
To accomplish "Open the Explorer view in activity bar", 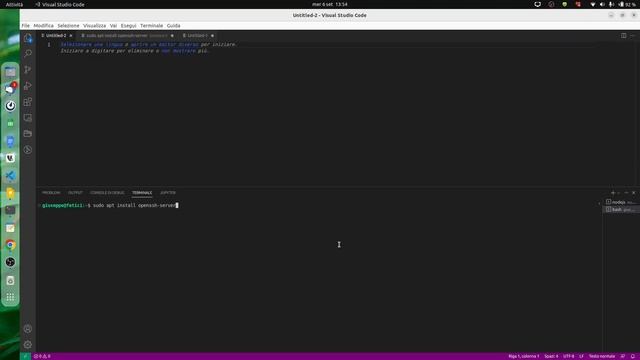I will (28, 38).
